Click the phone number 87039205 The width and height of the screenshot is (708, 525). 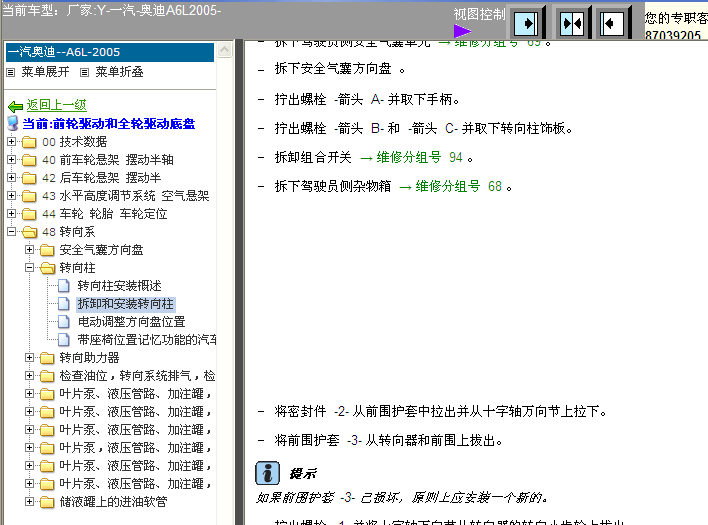673,35
